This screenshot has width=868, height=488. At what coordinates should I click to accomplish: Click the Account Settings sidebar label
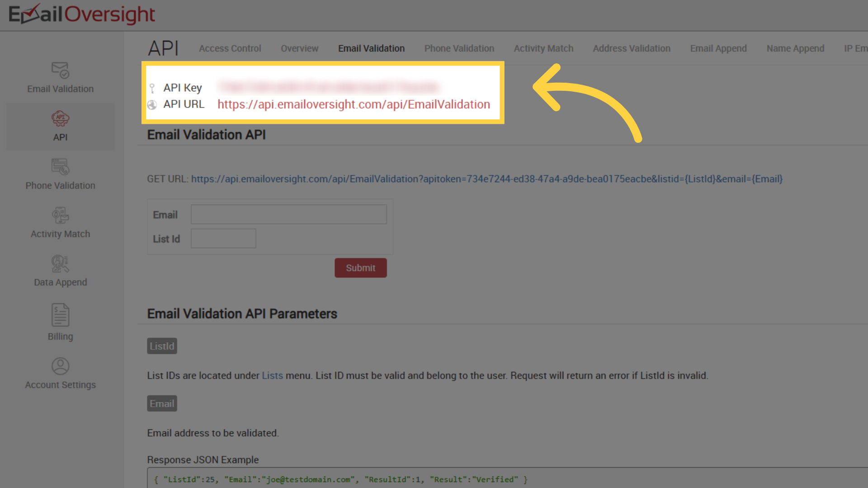pyautogui.click(x=60, y=385)
